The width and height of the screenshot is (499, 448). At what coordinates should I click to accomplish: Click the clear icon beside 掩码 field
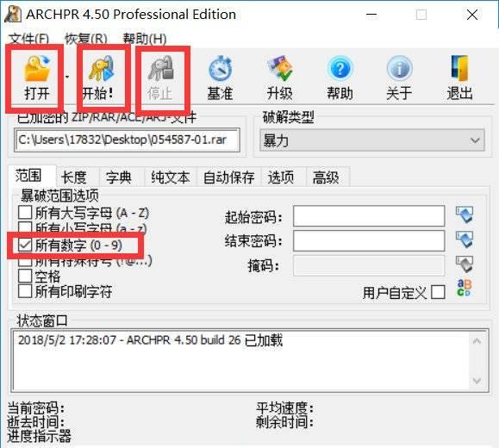[x=465, y=264]
